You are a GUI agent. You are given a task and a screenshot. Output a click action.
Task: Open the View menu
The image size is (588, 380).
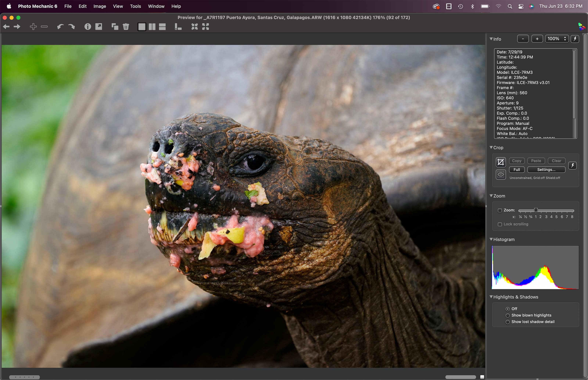coord(118,6)
